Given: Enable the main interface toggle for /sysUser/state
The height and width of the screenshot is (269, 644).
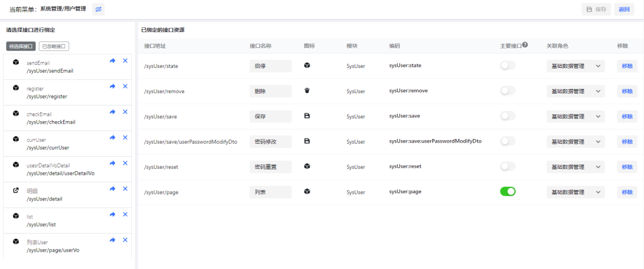Looking at the screenshot, I should pyautogui.click(x=508, y=66).
